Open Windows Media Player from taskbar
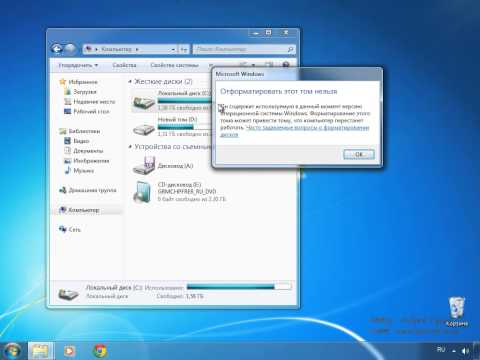480x360 pixels. coord(69,351)
